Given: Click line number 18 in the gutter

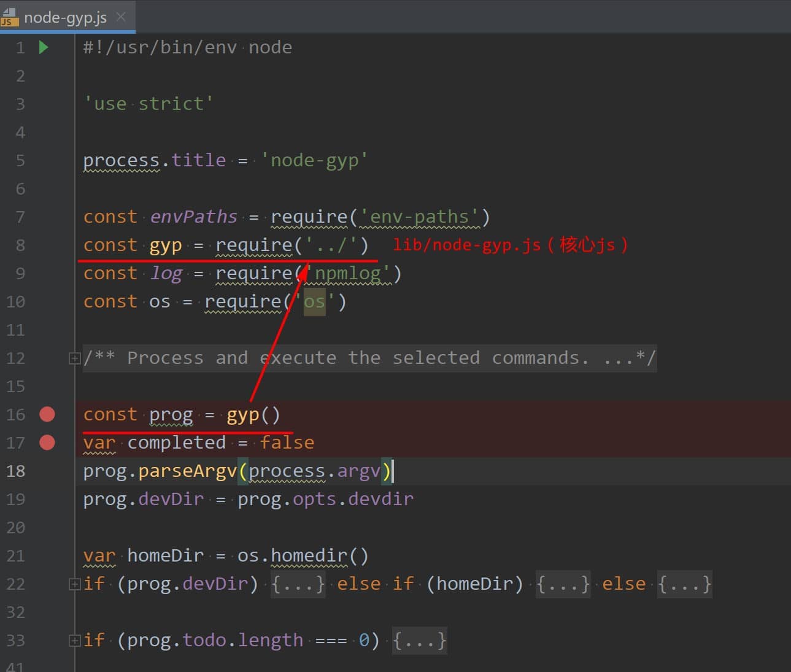Looking at the screenshot, I should (x=16, y=471).
